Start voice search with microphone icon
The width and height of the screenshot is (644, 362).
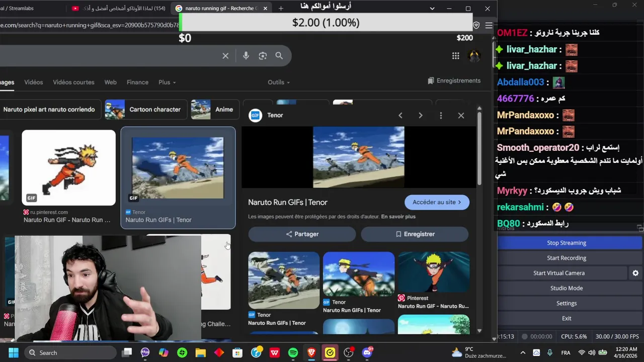point(246,56)
